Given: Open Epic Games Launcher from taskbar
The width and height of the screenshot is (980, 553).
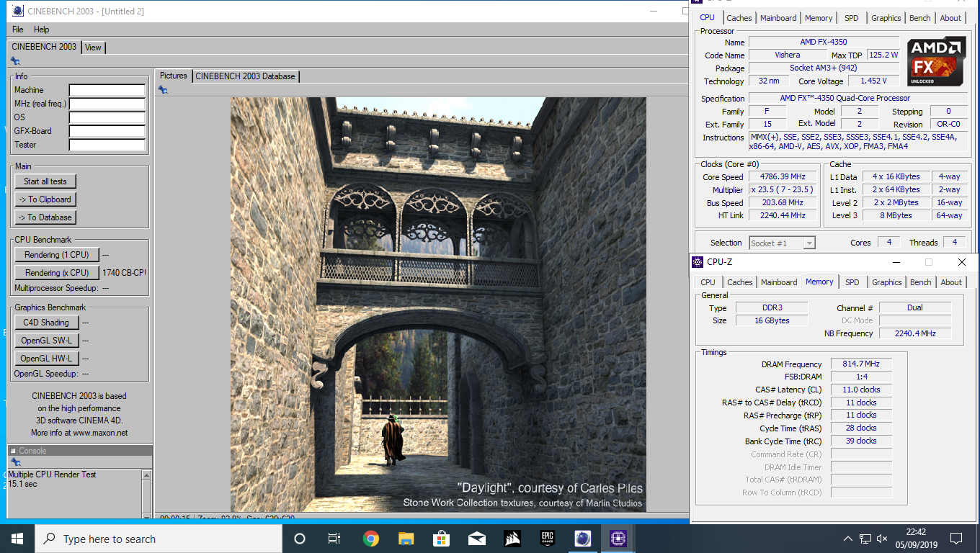Looking at the screenshot, I should point(547,539).
